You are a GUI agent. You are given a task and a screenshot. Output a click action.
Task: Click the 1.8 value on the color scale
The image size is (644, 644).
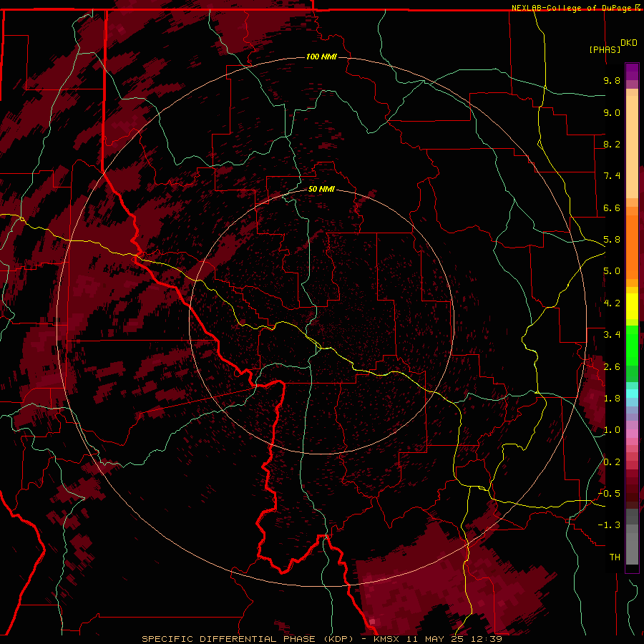612,399
